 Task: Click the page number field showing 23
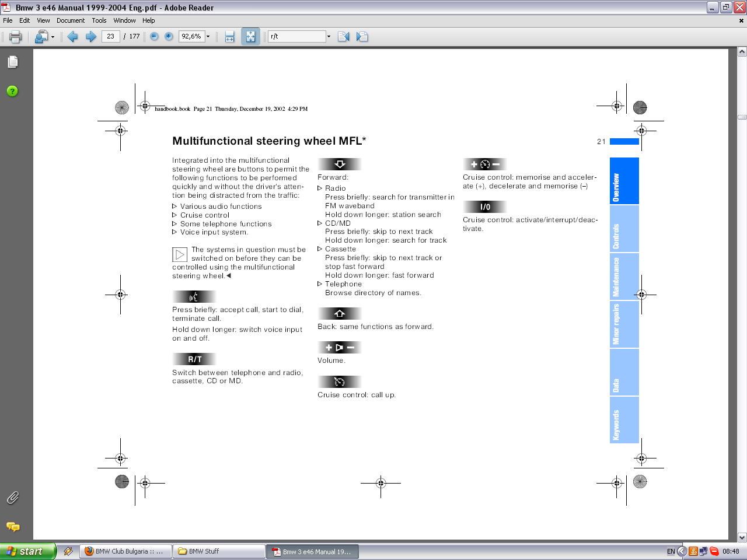110,36
